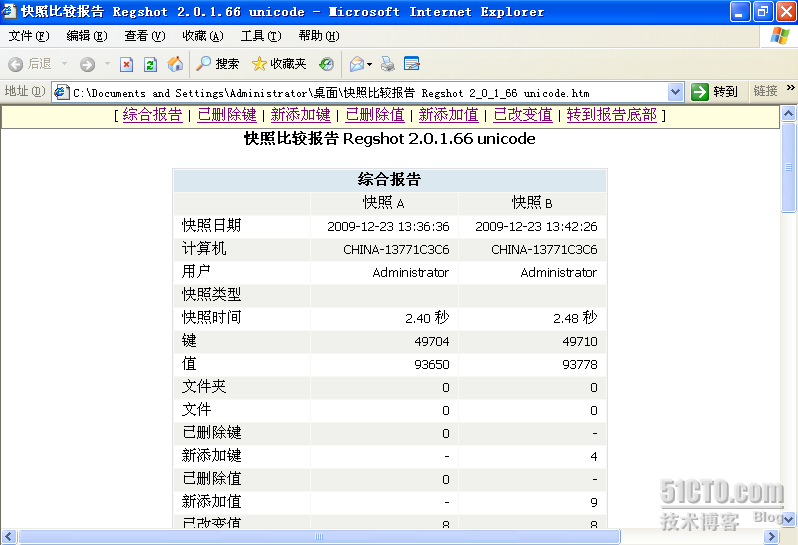Screen dimensions: 798x545
Task: Click the page icon in address bar
Action: pos(62,93)
